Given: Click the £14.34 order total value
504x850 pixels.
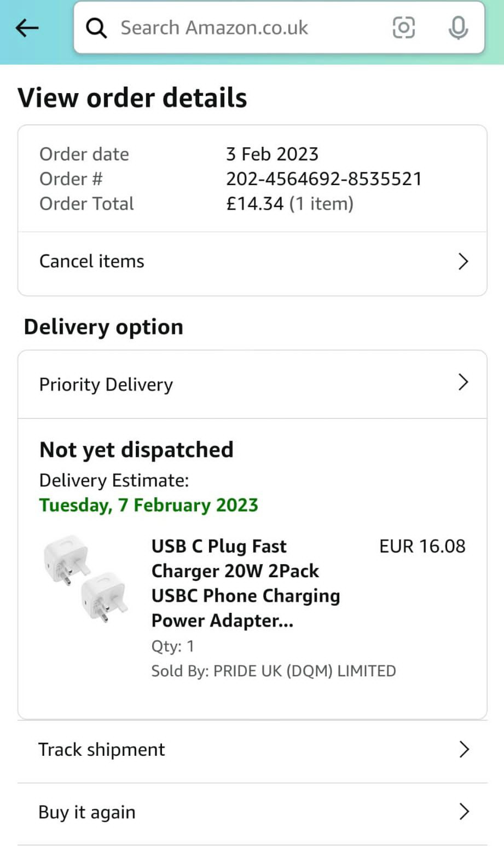Looking at the screenshot, I should click(255, 204).
